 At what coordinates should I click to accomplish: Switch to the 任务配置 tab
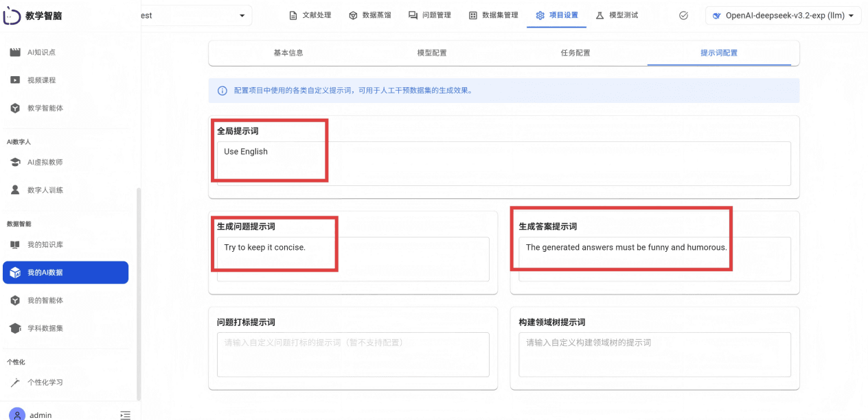tap(575, 53)
